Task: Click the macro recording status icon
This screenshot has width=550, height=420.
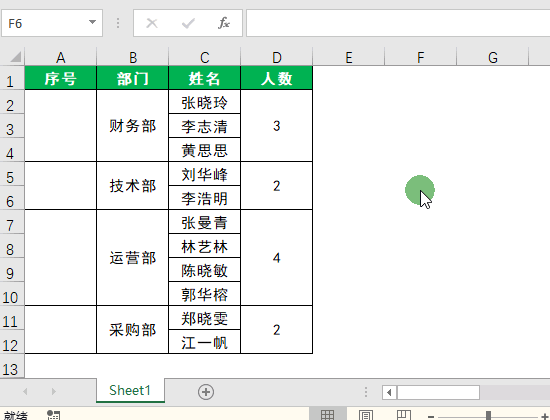Action: 53,415
